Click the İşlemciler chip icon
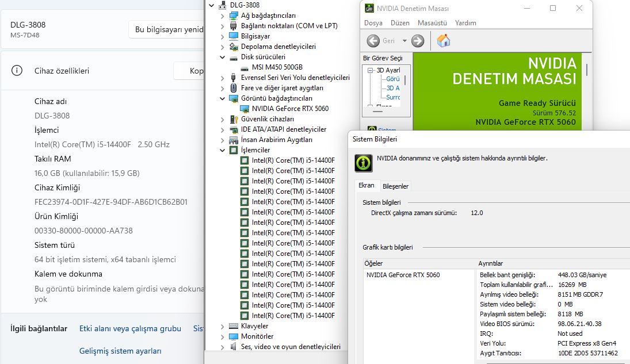 click(234, 150)
